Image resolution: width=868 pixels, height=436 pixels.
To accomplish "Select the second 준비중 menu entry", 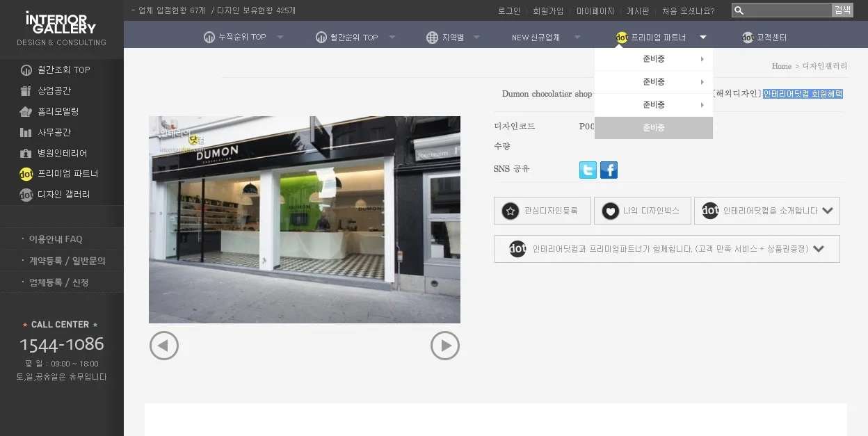I will pos(654,82).
